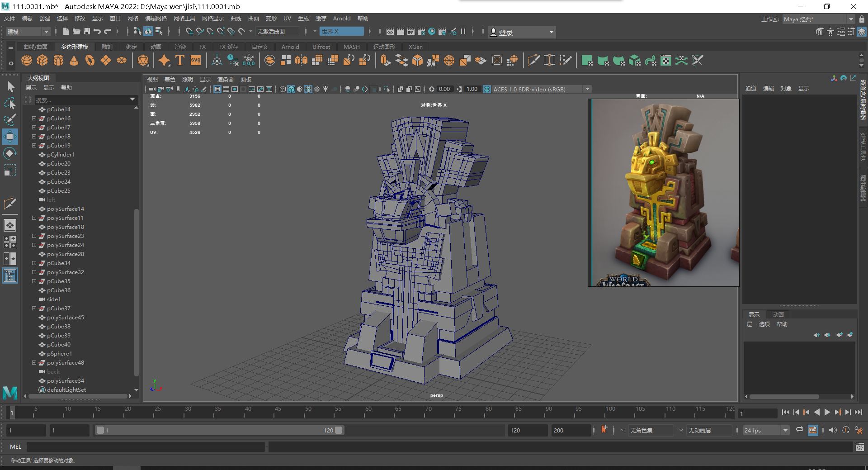Pick the Select arrow tool in toolbox
Viewport: 868px width, 470px height.
pyautogui.click(x=10, y=86)
